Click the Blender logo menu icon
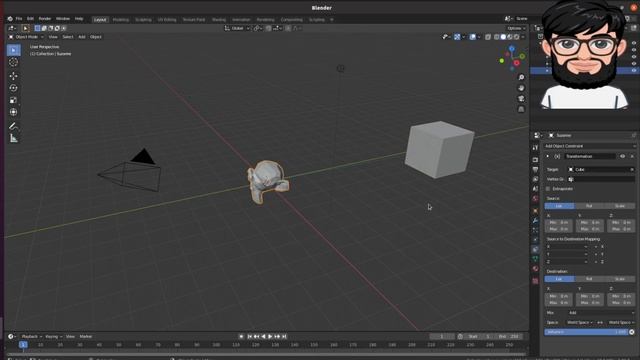Screen dimensions: 640x360 click(x=10, y=19)
